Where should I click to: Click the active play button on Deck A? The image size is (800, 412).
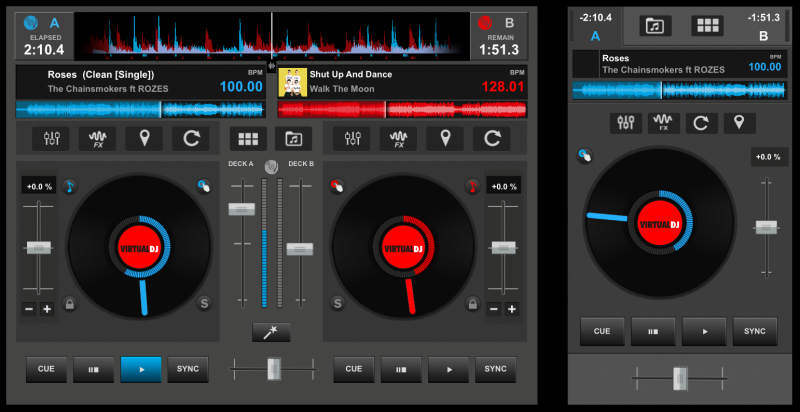(x=141, y=369)
